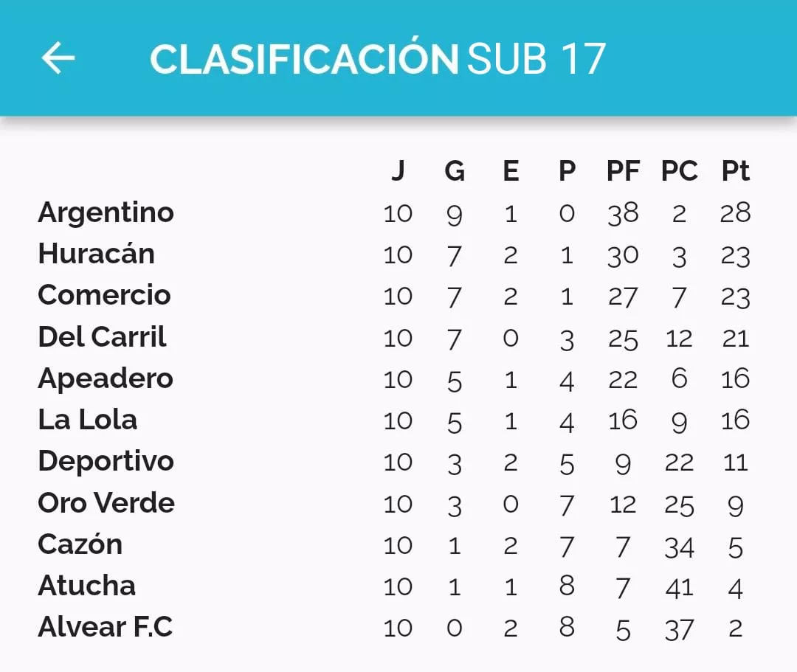
Task: Click the CLASIFICACIÓN SUB 17 title
Action: pos(377,59)
